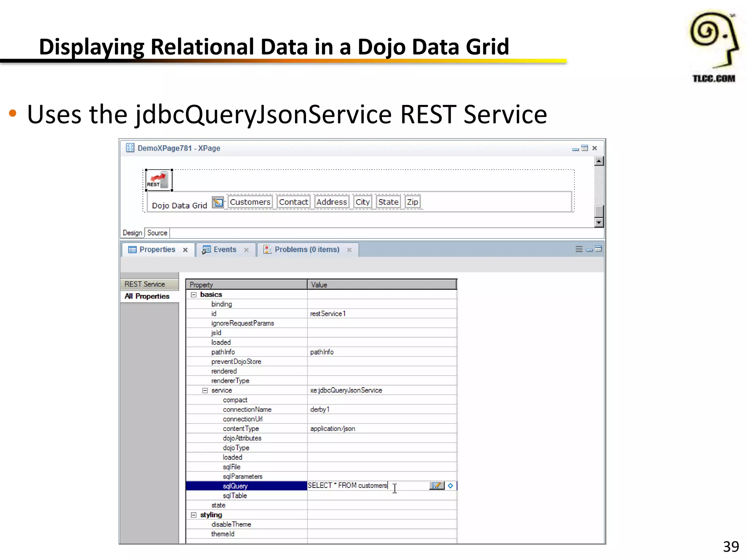Select the dojoType property row
The height and width of the screenshot is (560, 747).
tap(321, 448)
